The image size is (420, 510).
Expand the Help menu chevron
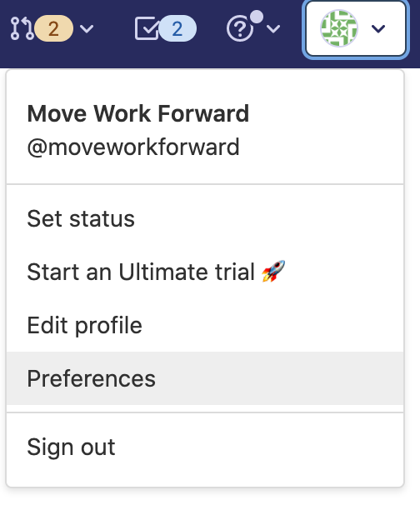click(x=273, y=29)
